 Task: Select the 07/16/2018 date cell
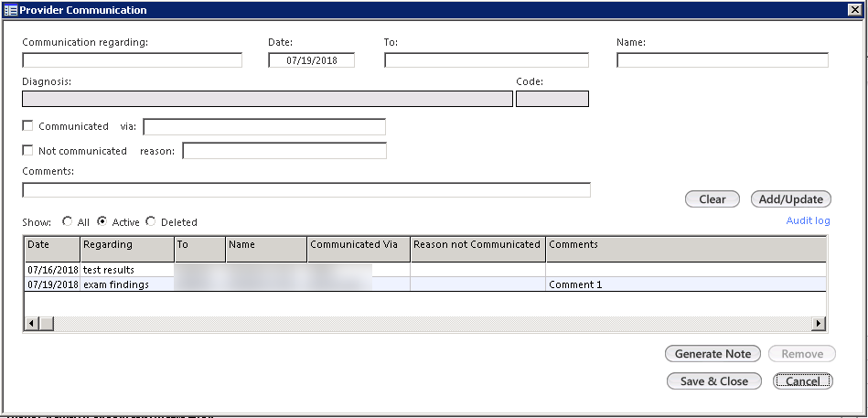[x=52, y=270]
